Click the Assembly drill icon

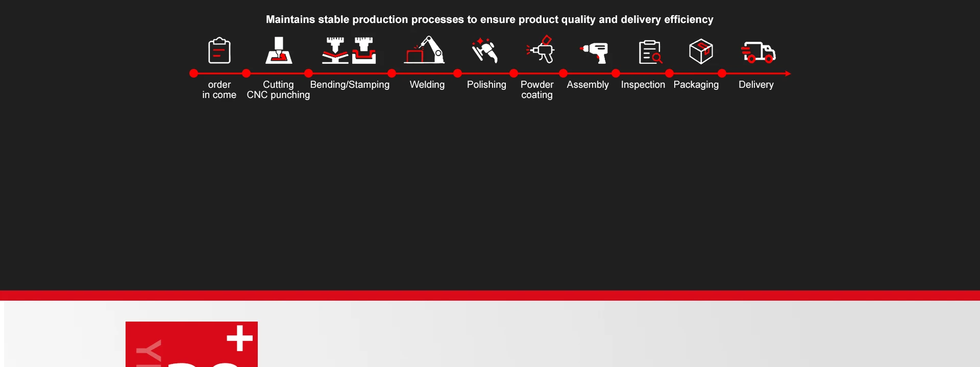[594, 53]
